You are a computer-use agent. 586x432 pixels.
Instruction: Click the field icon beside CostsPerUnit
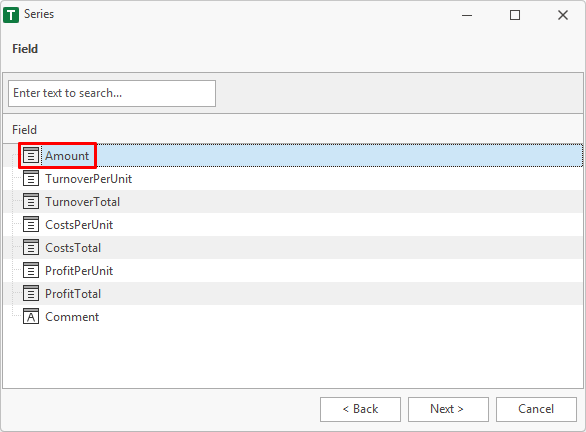[31, 225]
